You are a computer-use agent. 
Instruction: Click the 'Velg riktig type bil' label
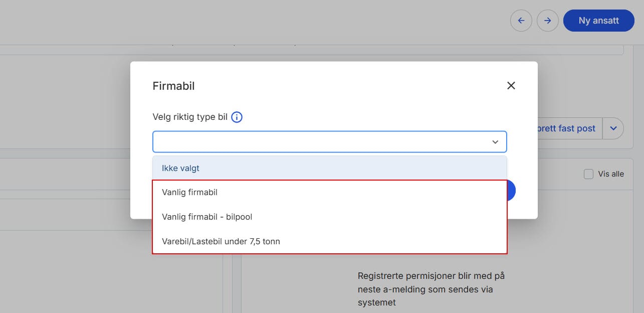(x=190, y=117)
